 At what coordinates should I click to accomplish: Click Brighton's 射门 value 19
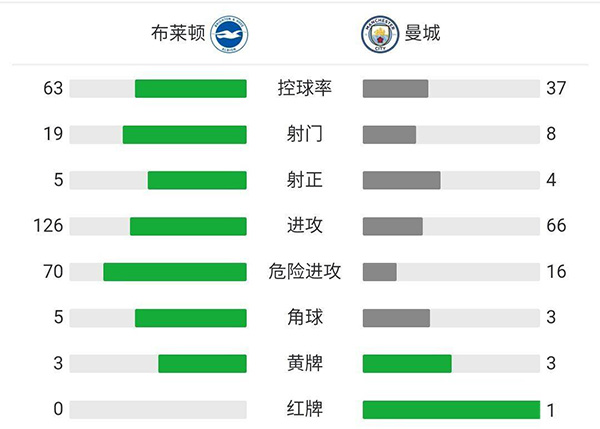pyautogui.click(x=53, y=134)
